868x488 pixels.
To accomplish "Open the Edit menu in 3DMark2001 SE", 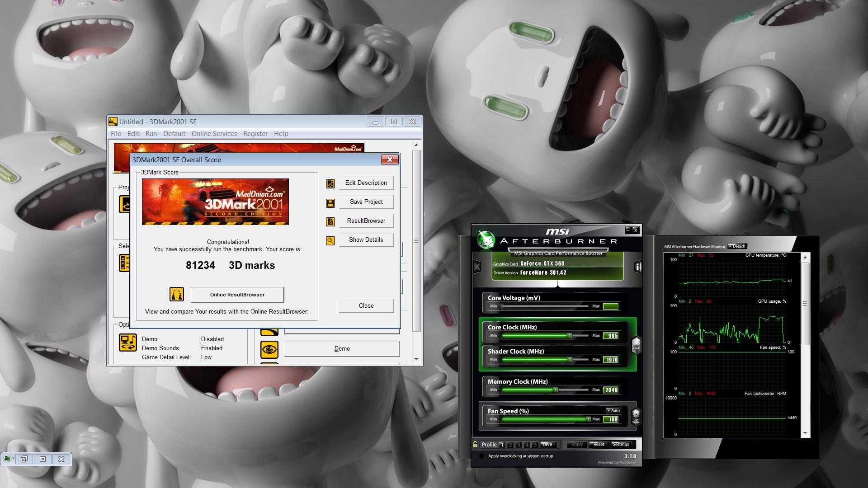I will point(133,134).
